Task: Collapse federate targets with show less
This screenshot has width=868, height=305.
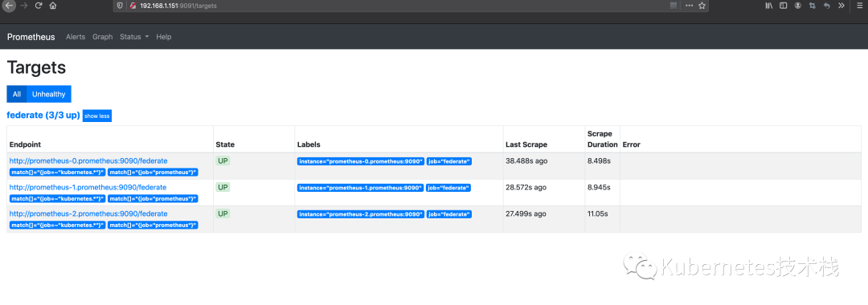Action: click(97, 116)
